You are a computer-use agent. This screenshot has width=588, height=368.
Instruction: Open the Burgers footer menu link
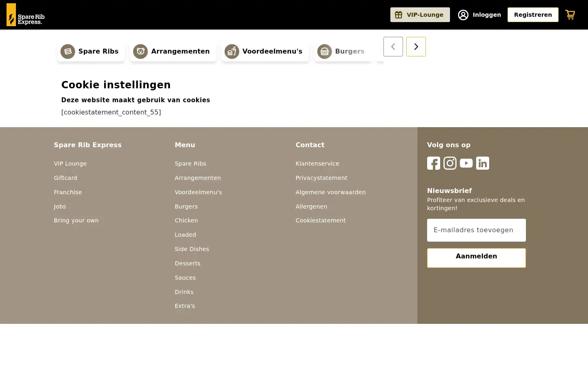[186, 206]
